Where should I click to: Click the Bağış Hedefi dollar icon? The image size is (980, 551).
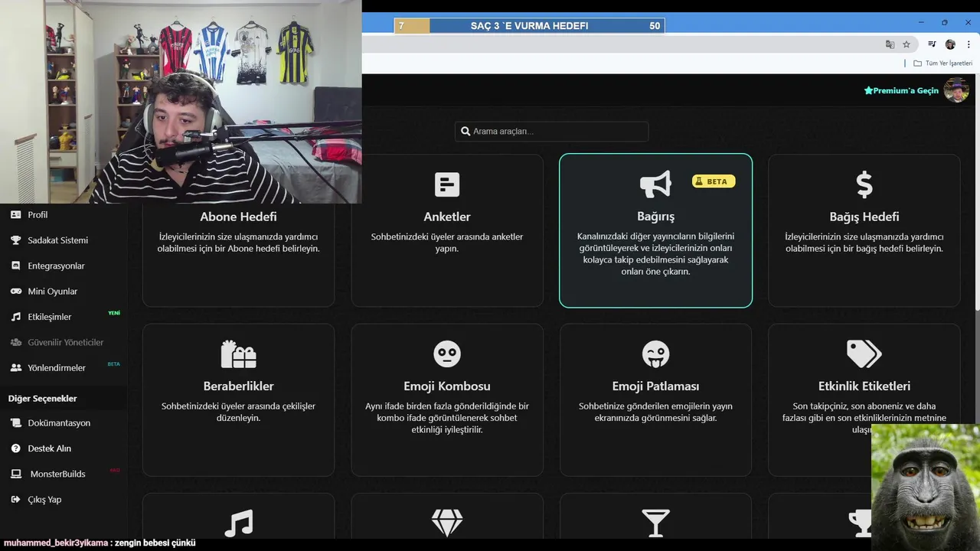864,184
